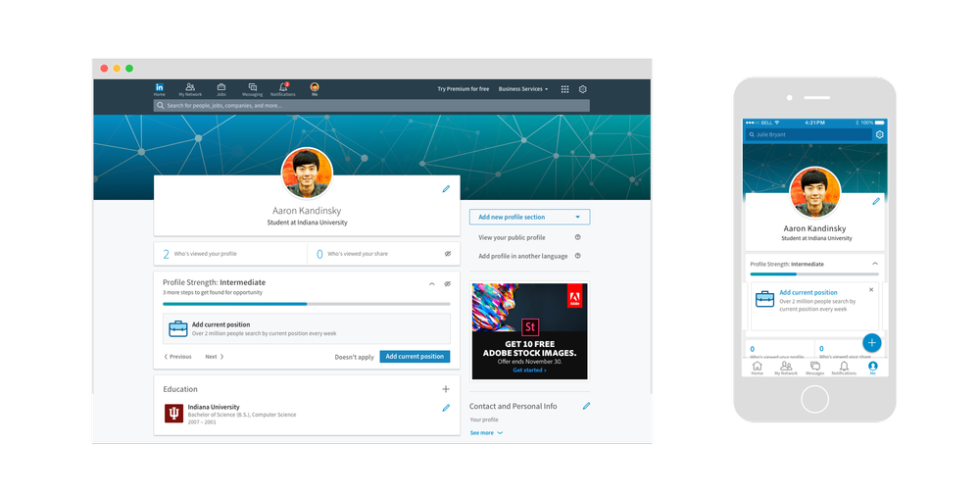Tap the phone profile strength progress bar
Screen dimensions: 980x495
point(814,273)
